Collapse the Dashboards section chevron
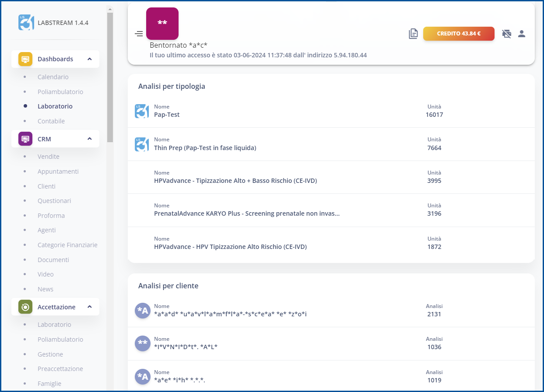 (90, 59)
